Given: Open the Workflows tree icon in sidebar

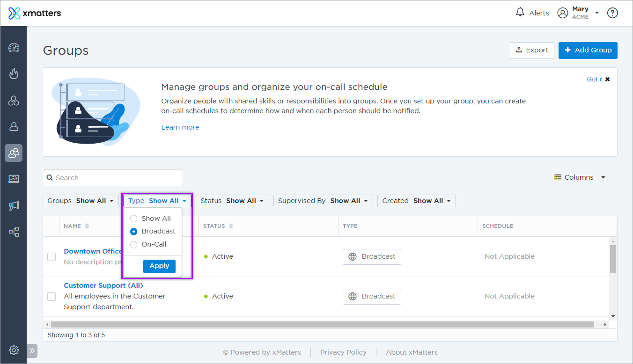Looking at the screenshot, I should pyautogui.click(x=14, y=232).
